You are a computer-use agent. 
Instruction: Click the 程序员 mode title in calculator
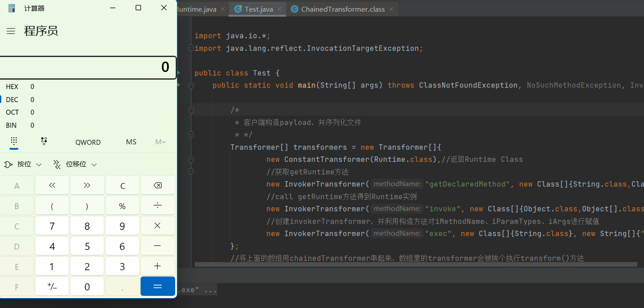[41, 31]
